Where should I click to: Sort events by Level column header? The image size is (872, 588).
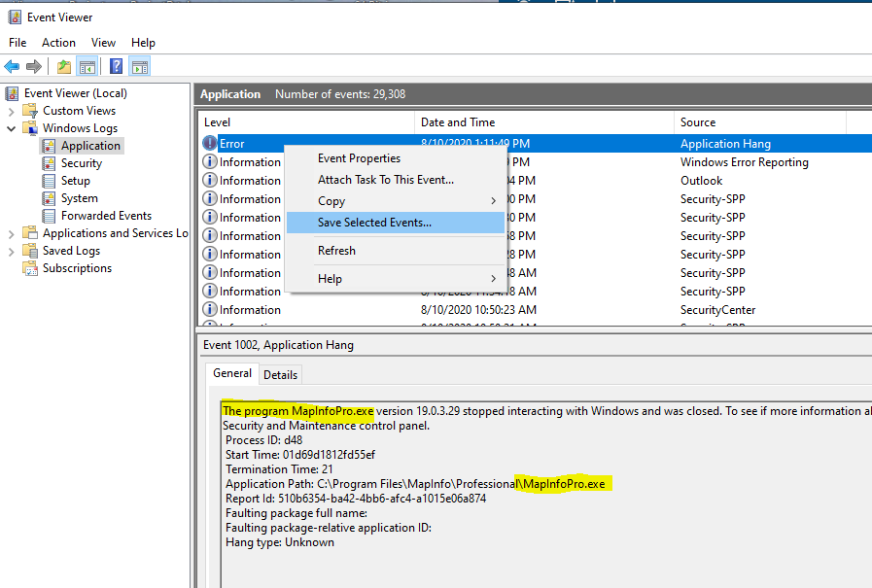point(306,122)
